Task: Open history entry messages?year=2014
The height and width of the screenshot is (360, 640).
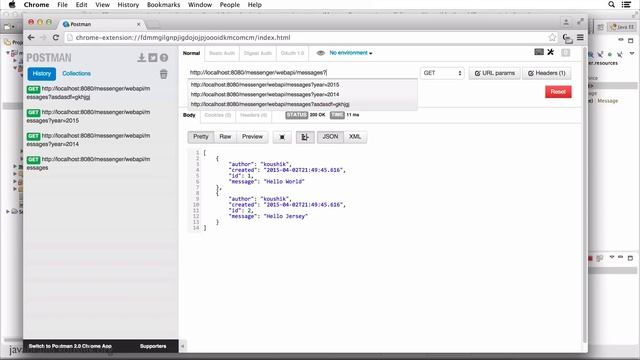Action: (89, 140)
